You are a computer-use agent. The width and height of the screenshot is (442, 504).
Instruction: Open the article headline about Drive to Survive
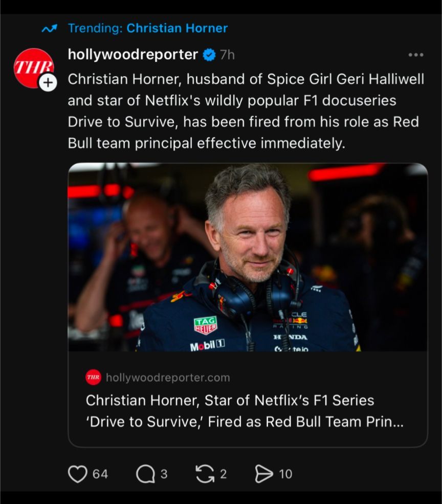coord(245,411)
